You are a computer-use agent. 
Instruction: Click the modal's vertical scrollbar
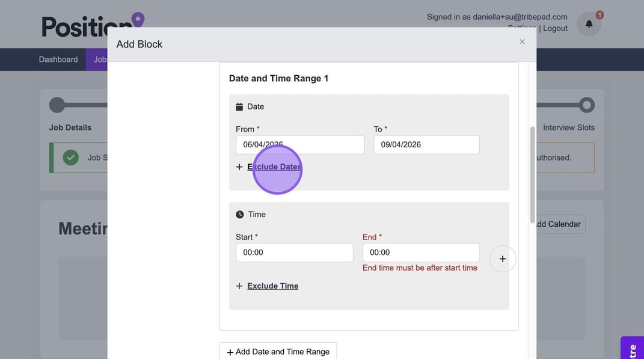pos(532,174)
